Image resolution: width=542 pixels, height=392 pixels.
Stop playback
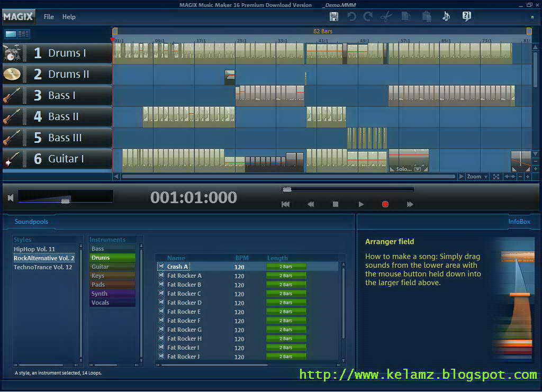[335, 204]
